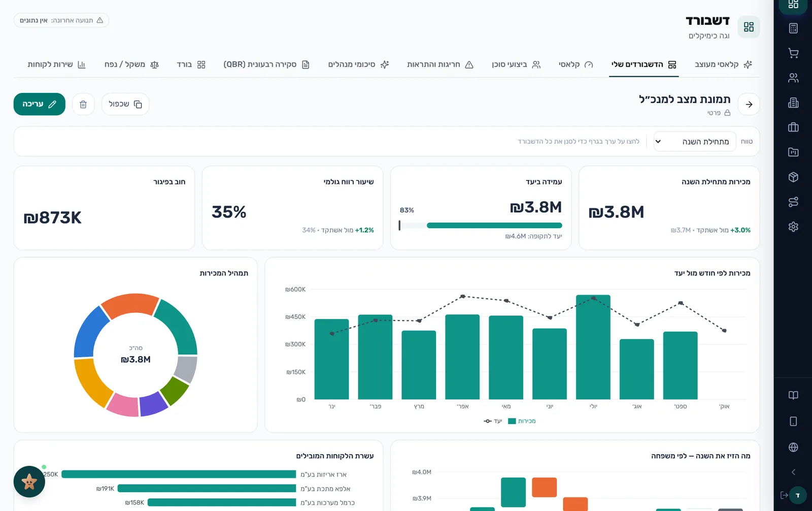Click the 83% target progress bar
812x511 pixels.
[x=481, y=226]
